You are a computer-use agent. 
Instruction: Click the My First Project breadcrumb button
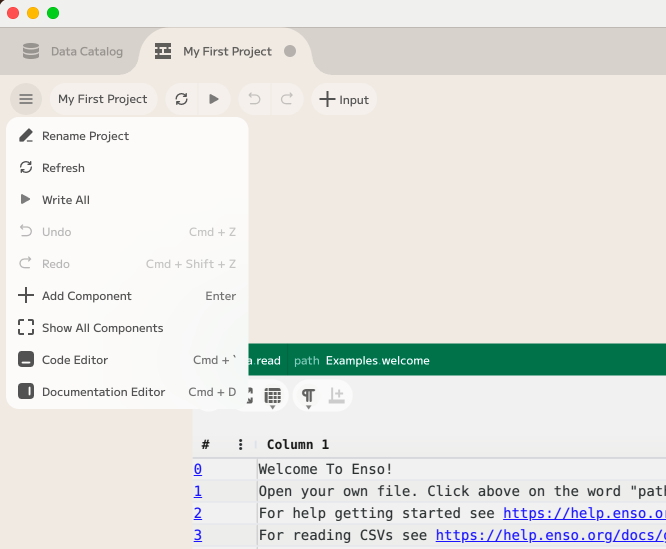[x=103, y=99]
